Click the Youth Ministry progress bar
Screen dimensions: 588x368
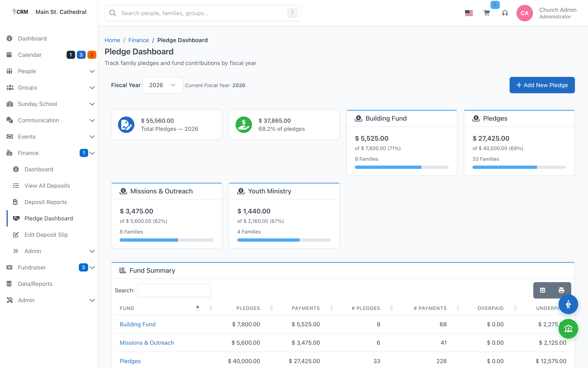(x=284, y=240)
